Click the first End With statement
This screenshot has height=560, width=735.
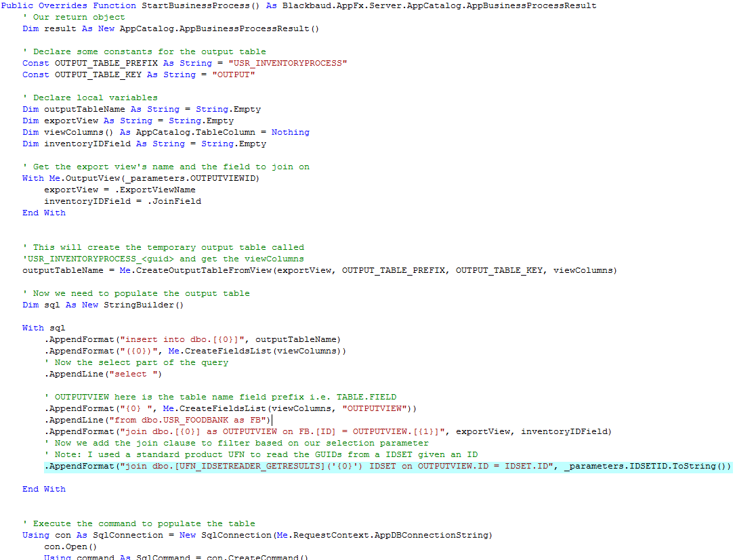(x=44, y=213)
